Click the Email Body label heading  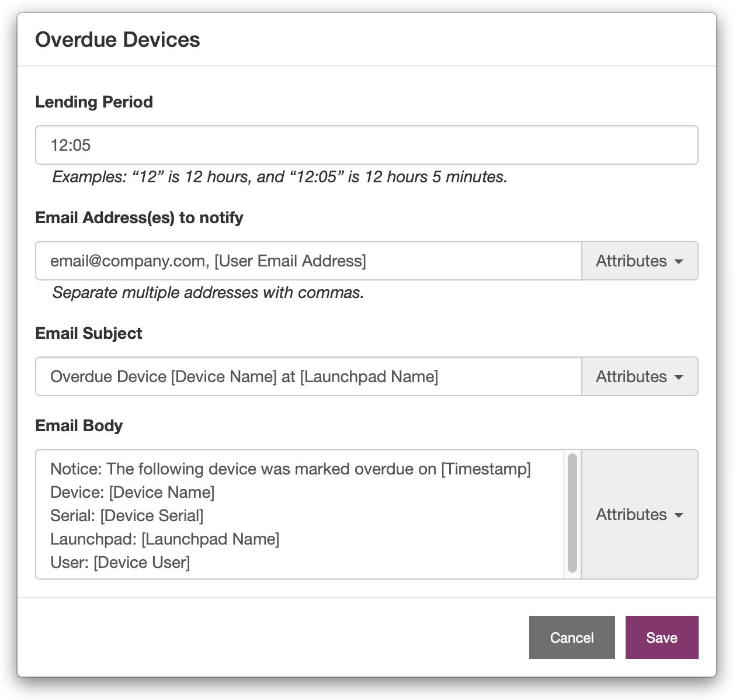click(x=79, y=425)
